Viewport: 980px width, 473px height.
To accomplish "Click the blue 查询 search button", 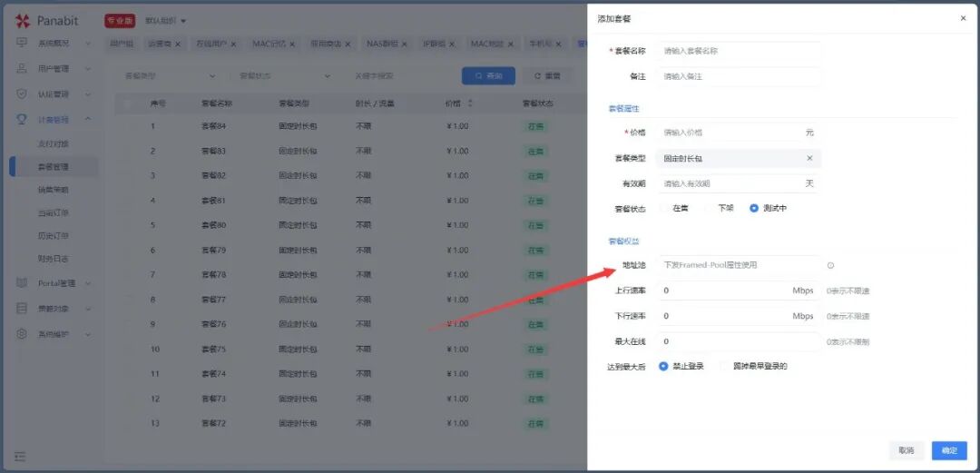I will point(489,75).
